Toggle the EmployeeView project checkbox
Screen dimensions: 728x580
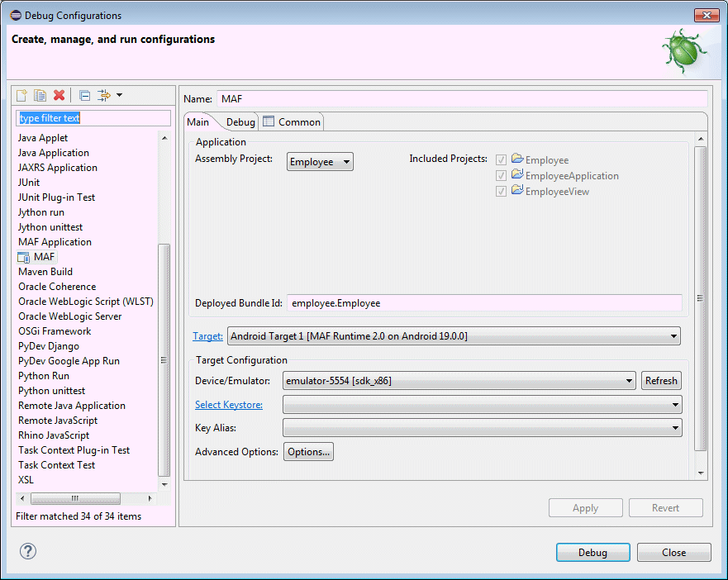pos(501,192)
